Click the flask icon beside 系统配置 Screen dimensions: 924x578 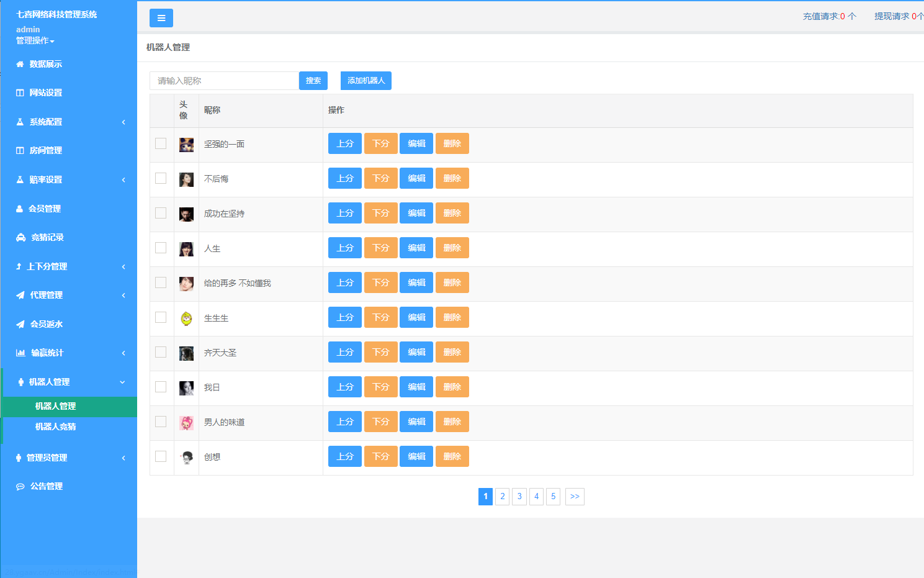pos(20,122)
